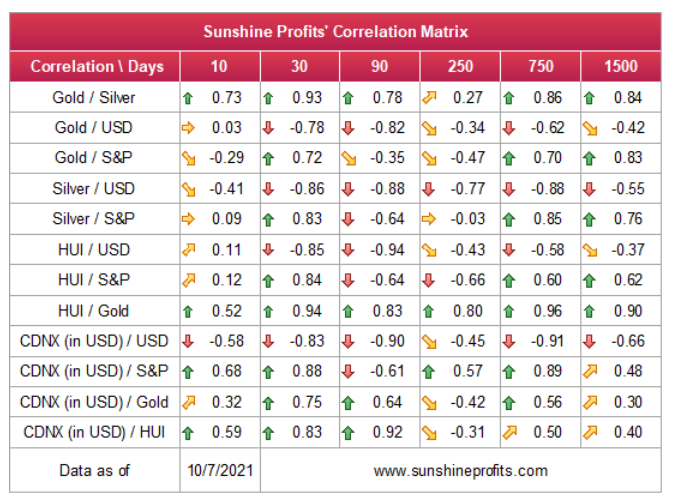Select the 1500 days column header
Screen dimensions: 673x499
pyautogui.click(x=621, y=67)
